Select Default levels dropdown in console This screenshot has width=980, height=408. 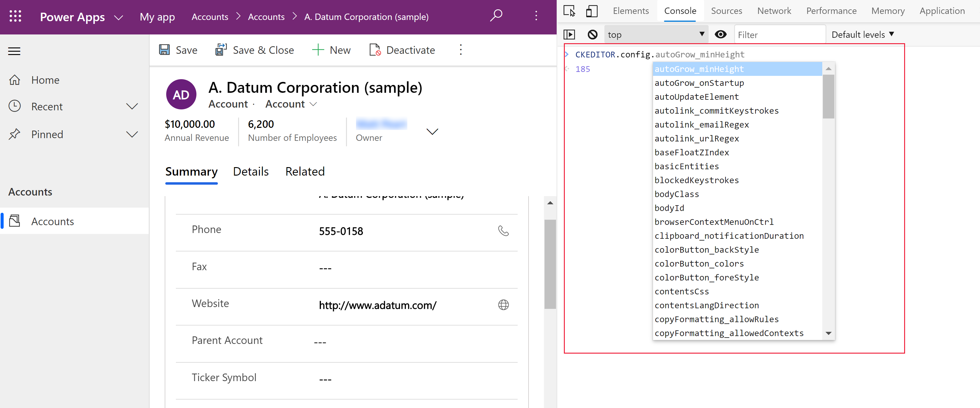click(x=862, y=34)
